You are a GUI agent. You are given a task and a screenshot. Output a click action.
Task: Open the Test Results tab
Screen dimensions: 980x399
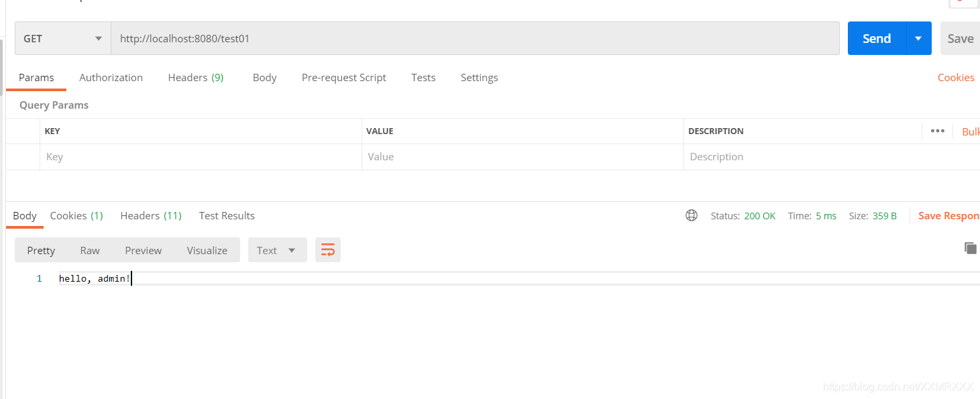[x=227, y=215]
